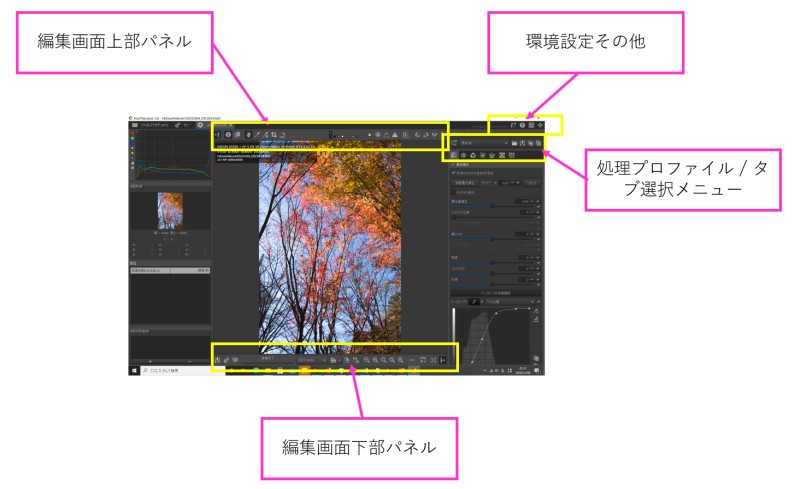Toggle the green histogram channel
This screenshot has height=489, width=800.
click(x=132, y=138)
